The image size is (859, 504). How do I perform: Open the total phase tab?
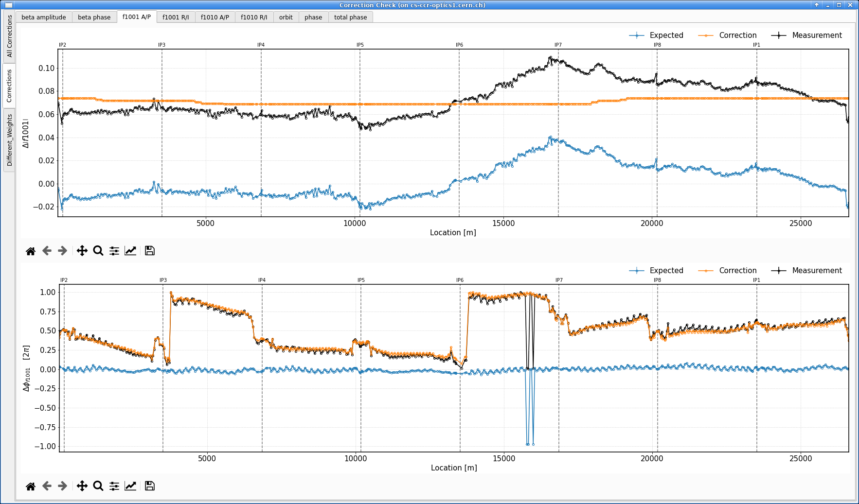[351, 17]
